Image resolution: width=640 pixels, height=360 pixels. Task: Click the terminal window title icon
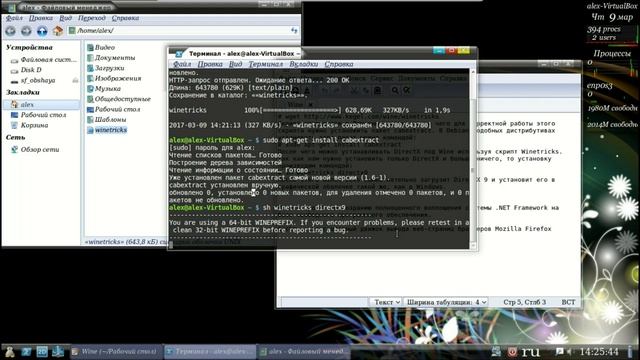coord(179,54)
